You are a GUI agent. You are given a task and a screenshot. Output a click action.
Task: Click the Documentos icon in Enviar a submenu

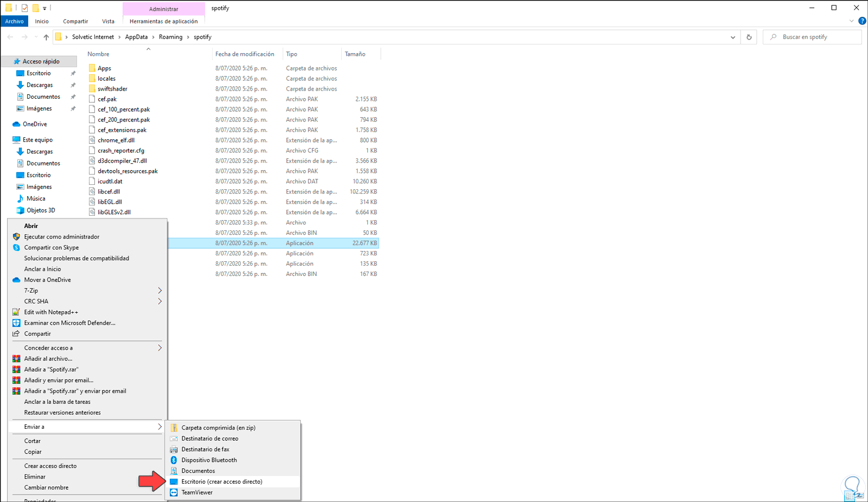[174, 471]
